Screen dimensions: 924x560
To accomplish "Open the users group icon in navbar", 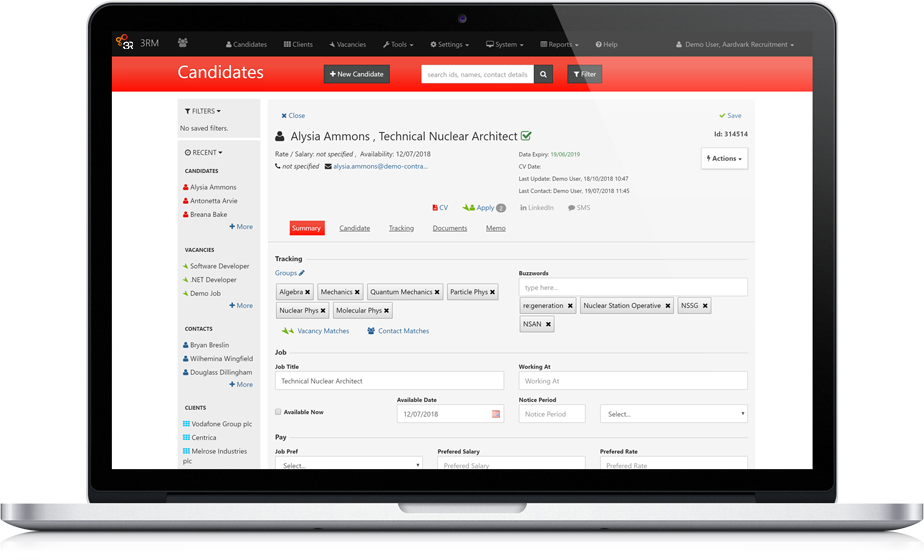I will [183, 42].
